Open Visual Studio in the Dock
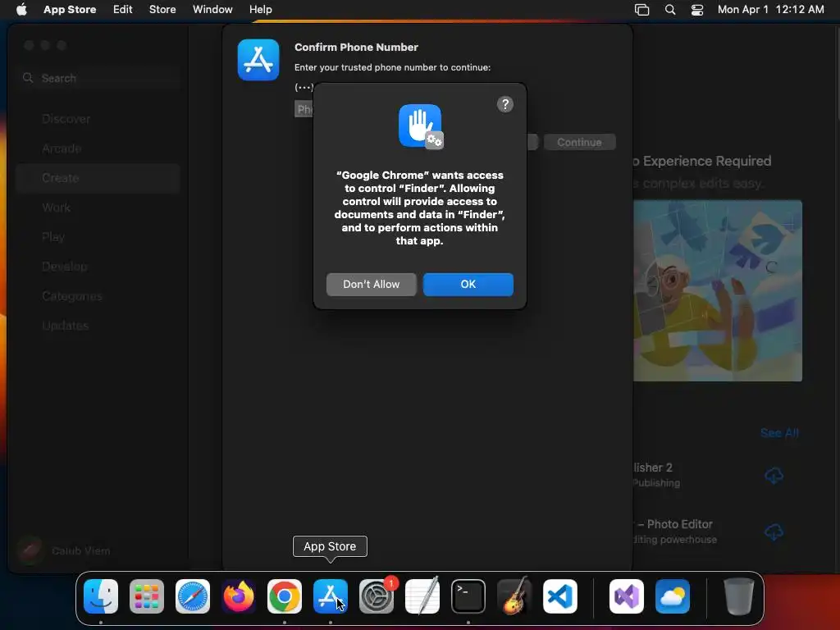This screenshot has height=630, width=840. [x=626, y=596]
